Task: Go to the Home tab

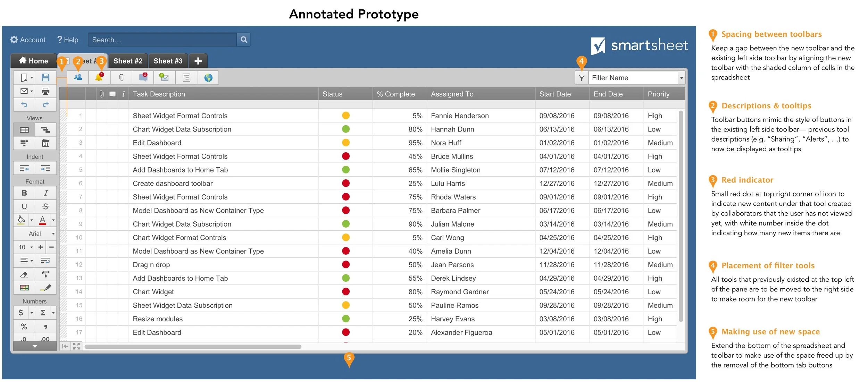Action: 34,61
